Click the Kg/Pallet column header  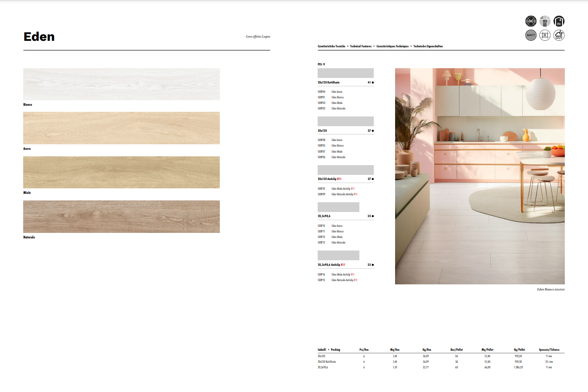click(519, 350)
